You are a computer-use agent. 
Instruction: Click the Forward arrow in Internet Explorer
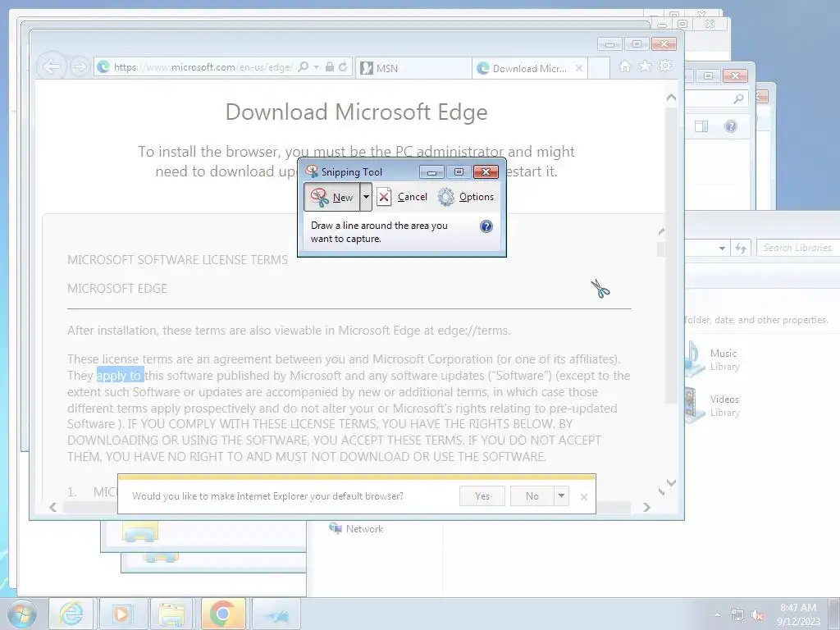click(80, 67)
